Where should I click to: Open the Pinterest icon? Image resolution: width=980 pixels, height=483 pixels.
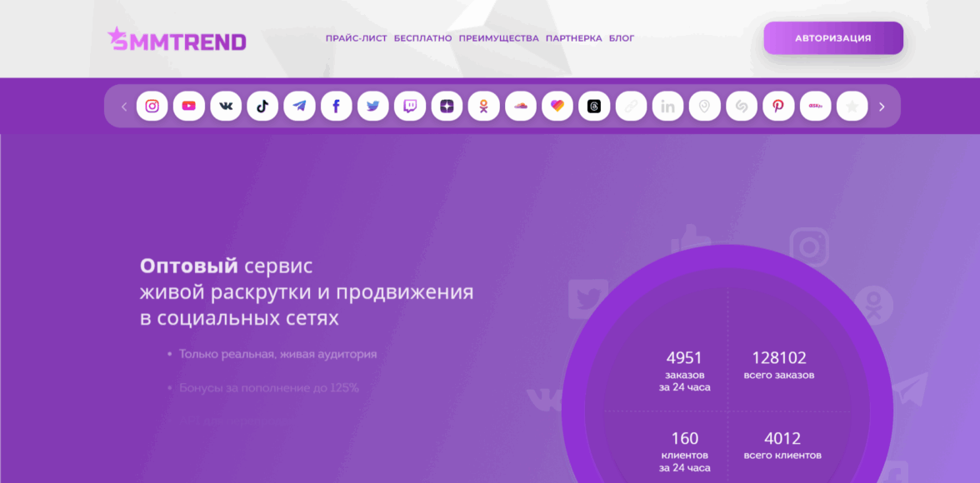click(778, 107)
